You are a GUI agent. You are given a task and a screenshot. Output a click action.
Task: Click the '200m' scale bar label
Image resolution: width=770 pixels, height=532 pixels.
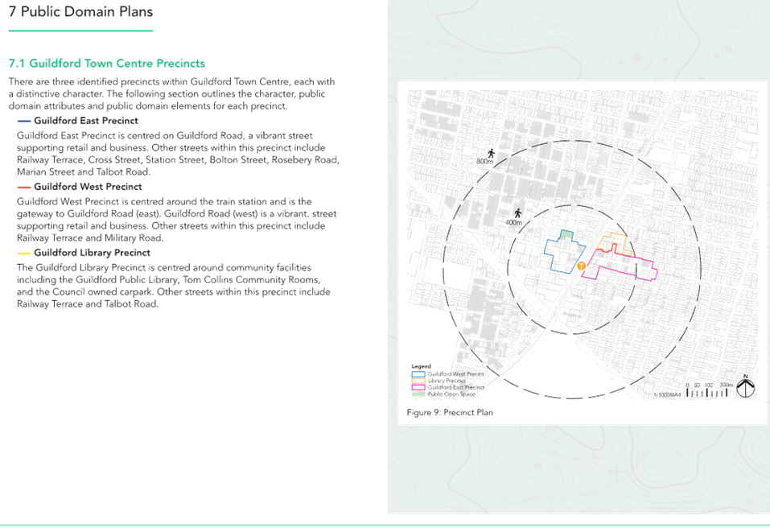pyautogui.click(x=726, y=385)
